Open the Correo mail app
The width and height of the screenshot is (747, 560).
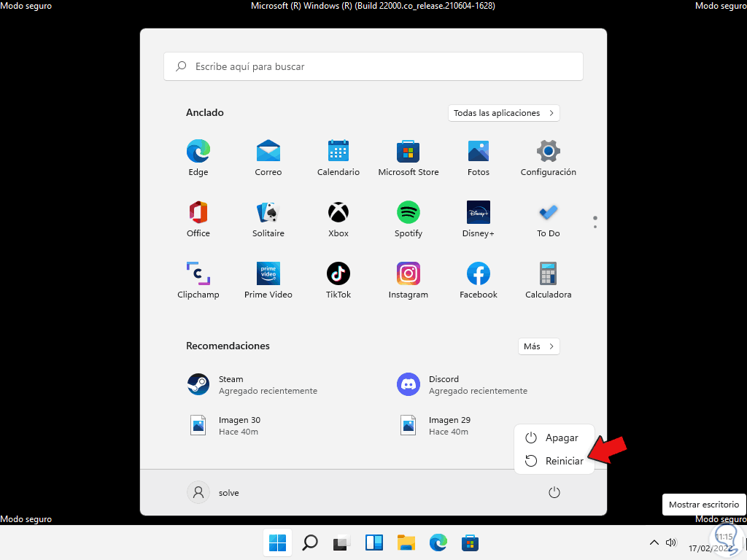tap(268, 157)
